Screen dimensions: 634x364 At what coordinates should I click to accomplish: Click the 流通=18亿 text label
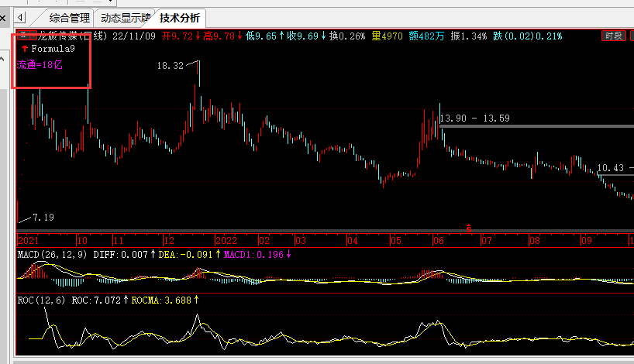click(x=40, y=65)
